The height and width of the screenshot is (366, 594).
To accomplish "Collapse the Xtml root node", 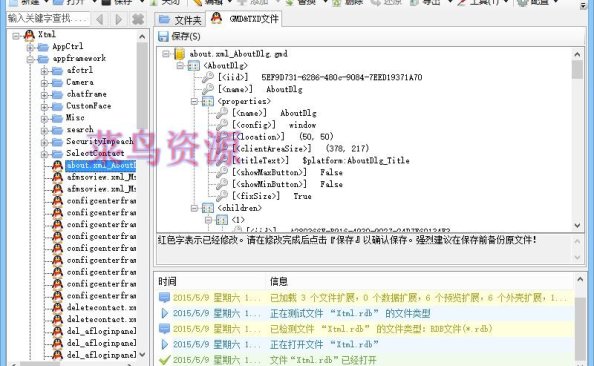I will [16, 36].
